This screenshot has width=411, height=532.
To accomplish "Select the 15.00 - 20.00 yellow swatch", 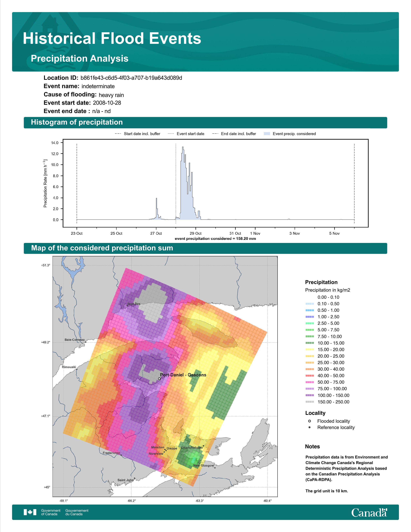I will [310, 350].
